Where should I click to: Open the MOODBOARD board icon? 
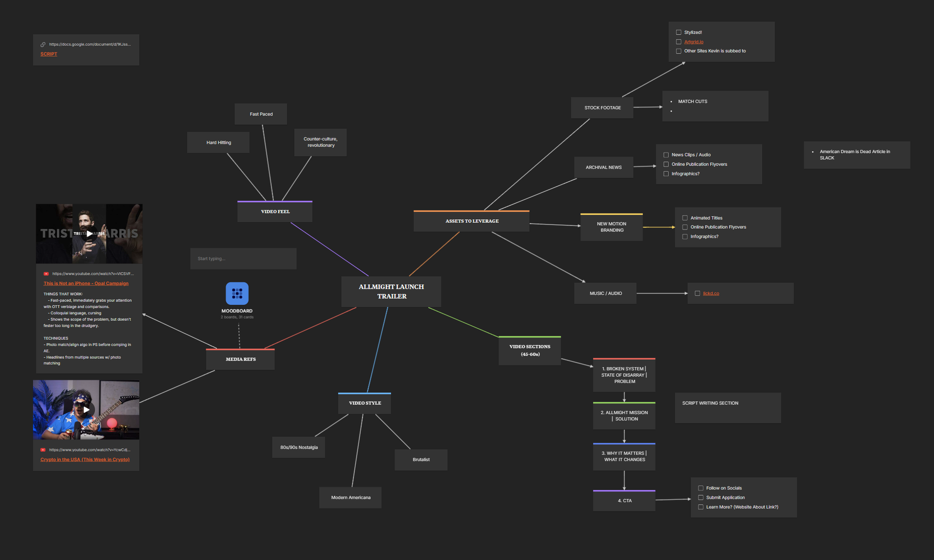237,293
